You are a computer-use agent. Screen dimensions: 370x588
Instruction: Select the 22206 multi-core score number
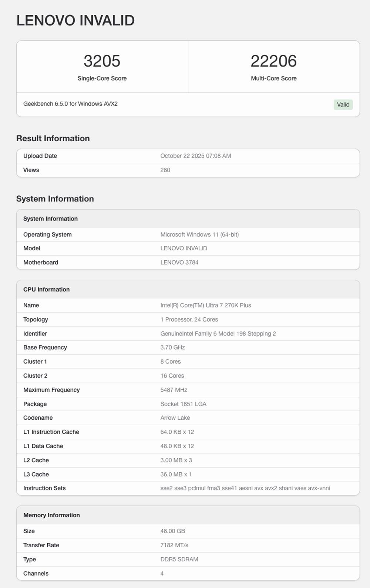click(x=273, y=61)
